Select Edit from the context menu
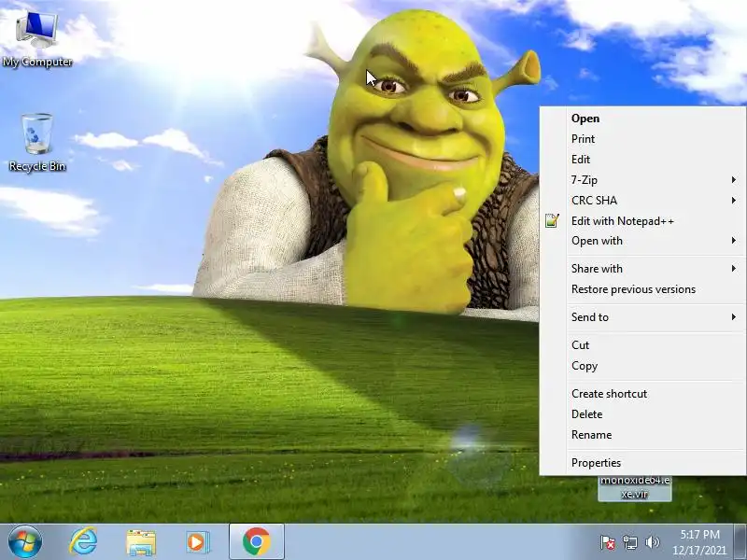Screen dimensions: 747x560 pos(642,159)
